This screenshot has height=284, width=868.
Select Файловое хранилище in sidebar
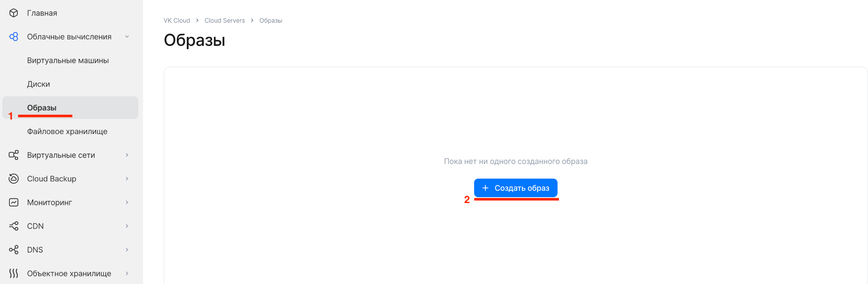click(67, 132)
